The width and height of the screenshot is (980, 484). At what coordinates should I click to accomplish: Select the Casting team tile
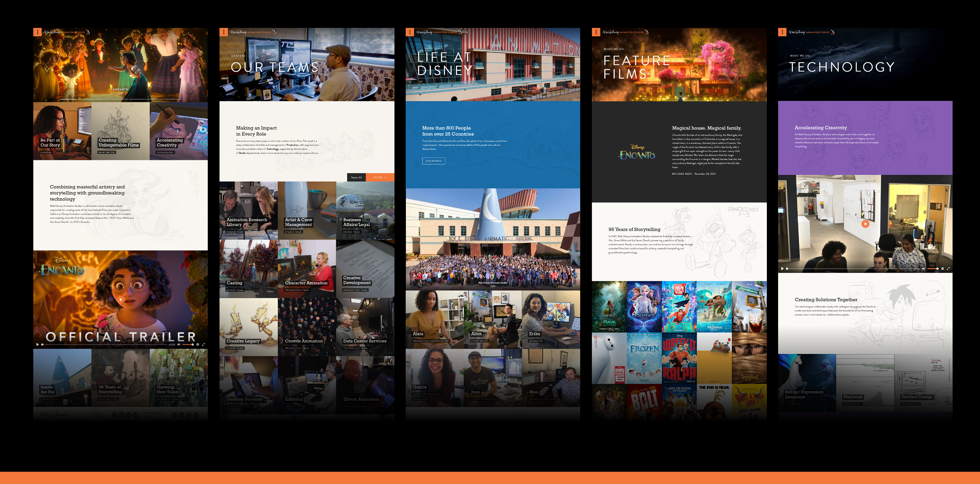click(249, 269)
